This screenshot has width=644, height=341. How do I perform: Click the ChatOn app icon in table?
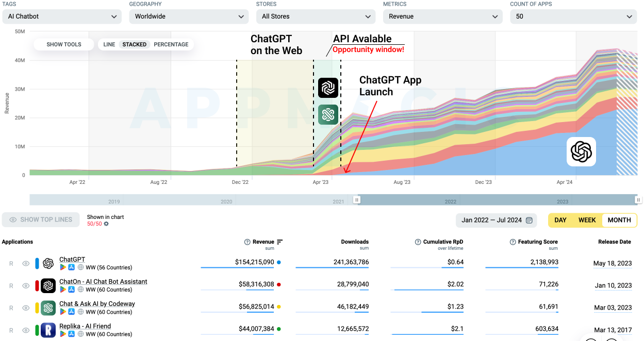[48, 285]
